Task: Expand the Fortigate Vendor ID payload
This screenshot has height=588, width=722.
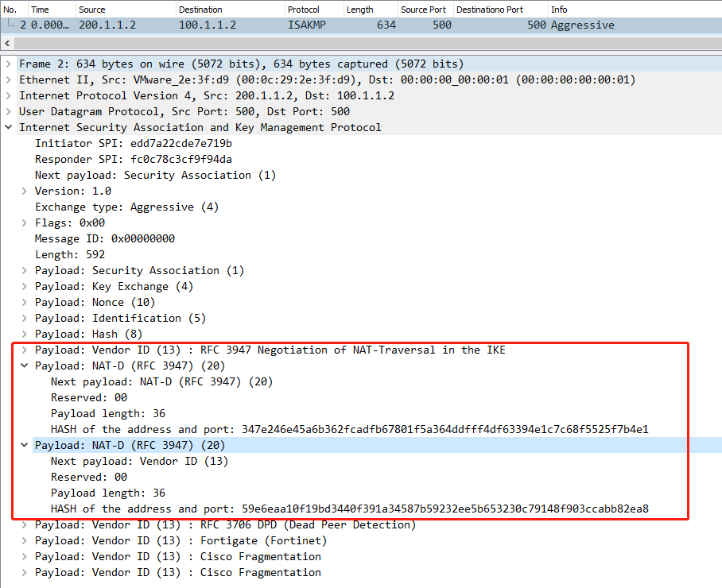Action: pos(25,540)
